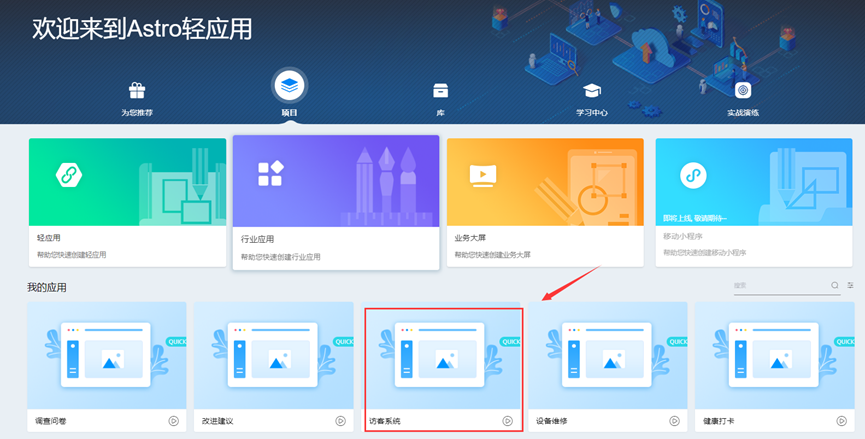Click the 轻应用 card title

[x=49, y=238]
